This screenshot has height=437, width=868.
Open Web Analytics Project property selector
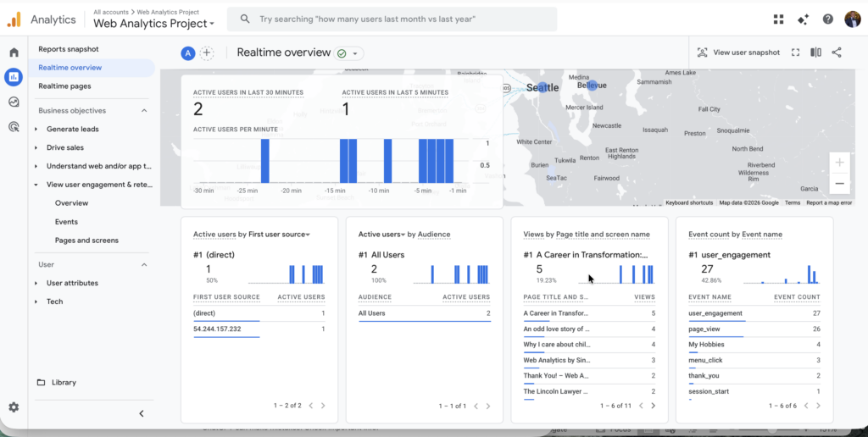[x=153, y=24]
